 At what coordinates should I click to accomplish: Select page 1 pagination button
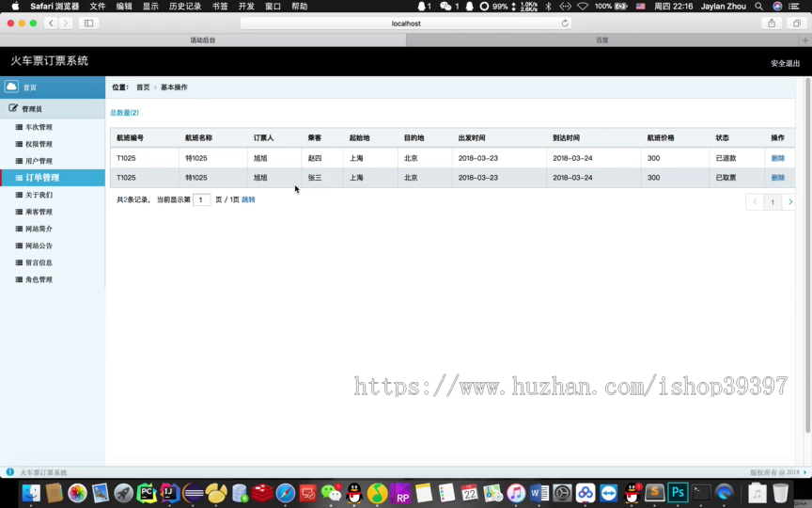click(773, 201)
